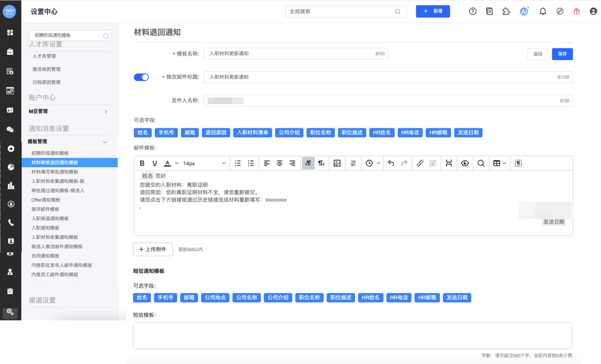Viewport: 601px width, 364px height.
Task: Set right-to-left text direction
Action: point(321,163)
